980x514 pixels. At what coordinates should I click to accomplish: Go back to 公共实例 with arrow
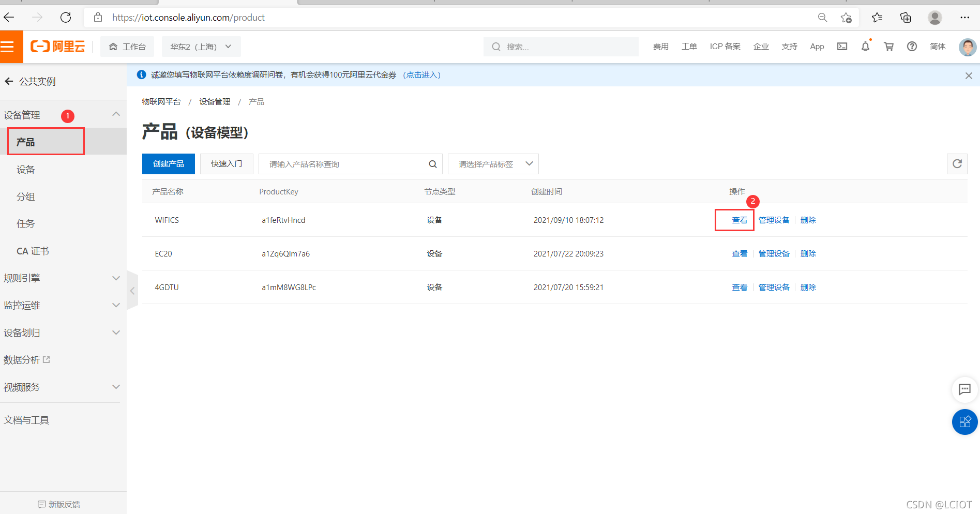point(9,81)
